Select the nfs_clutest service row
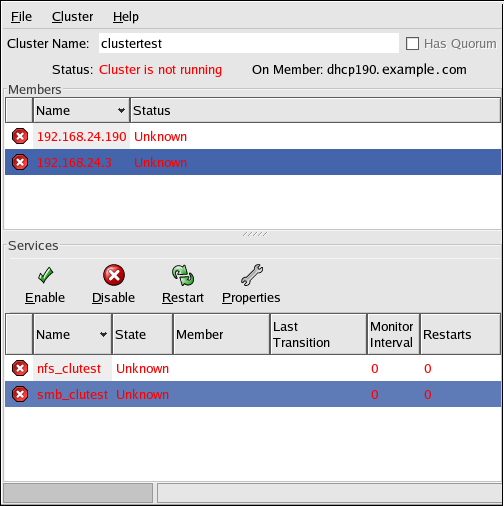504x506 pixels. pyautogui.click(x=253, y=368)
